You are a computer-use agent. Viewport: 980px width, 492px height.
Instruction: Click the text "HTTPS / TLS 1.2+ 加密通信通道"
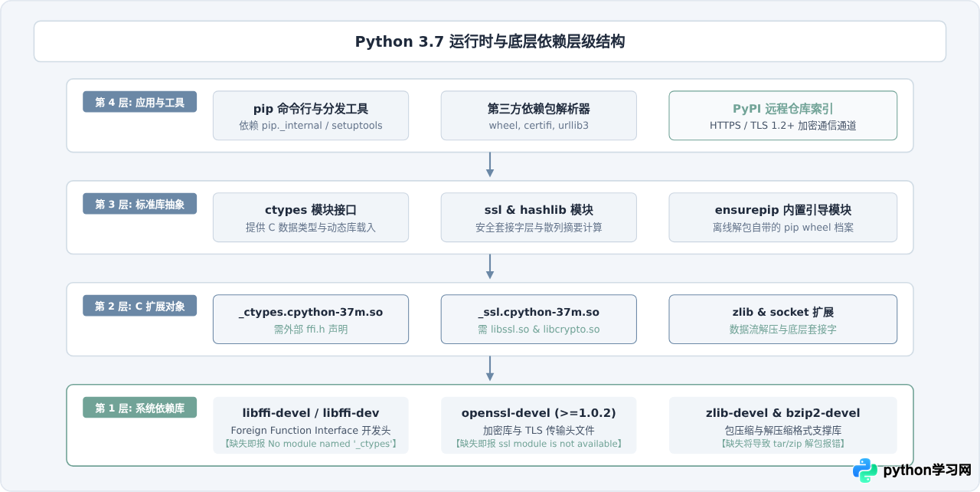(782, 125)
